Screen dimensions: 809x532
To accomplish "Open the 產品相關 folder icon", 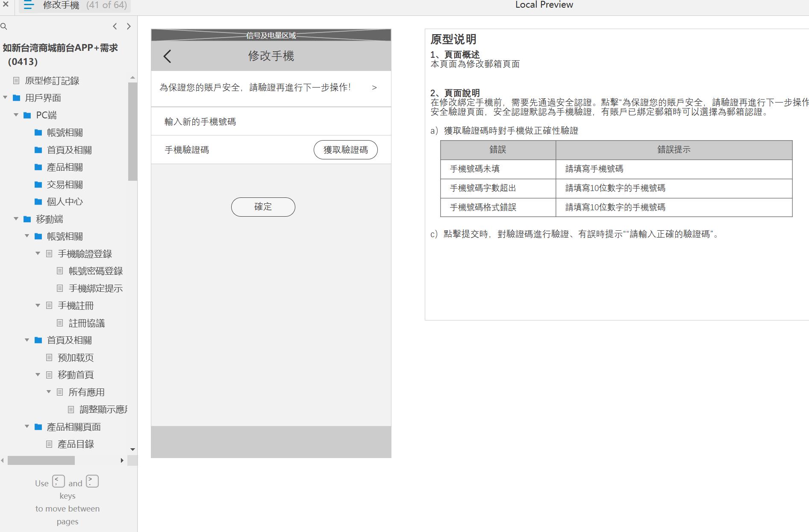I will (38, 167).
